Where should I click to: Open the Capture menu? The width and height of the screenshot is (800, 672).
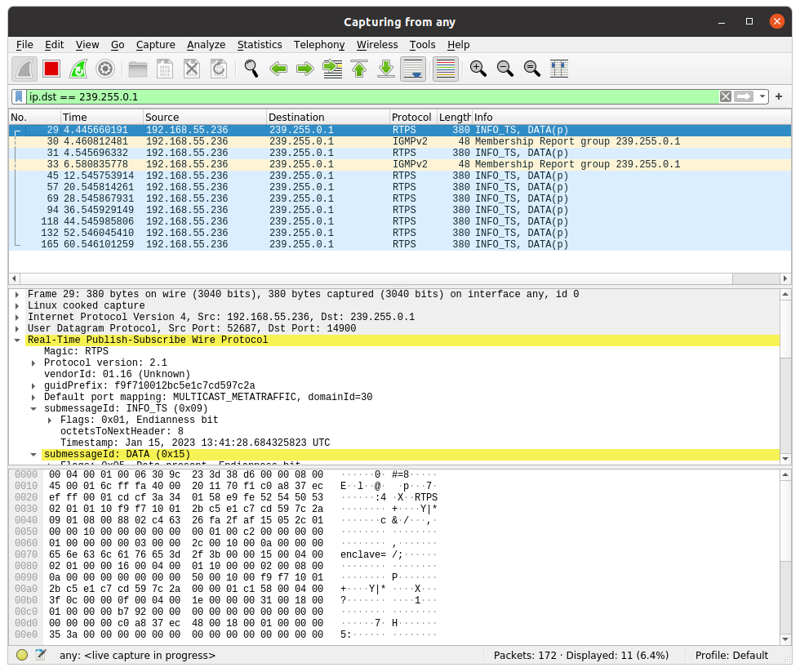(x=156, y=45)
